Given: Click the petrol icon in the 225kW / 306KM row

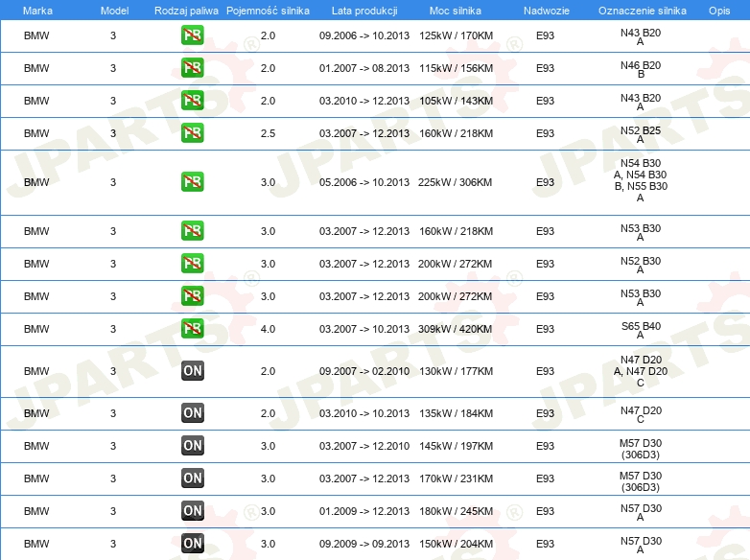Looking at the screenshot, I should (192, 182).
